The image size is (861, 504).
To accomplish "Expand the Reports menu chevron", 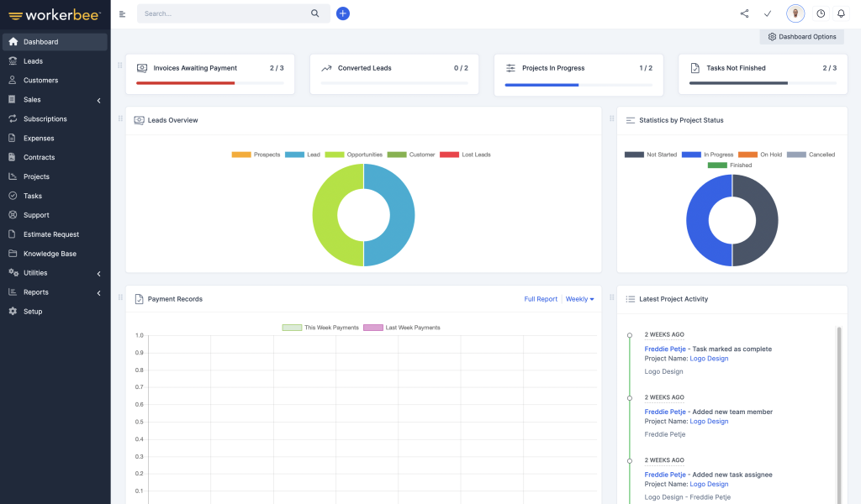I will tap(99, 292).
